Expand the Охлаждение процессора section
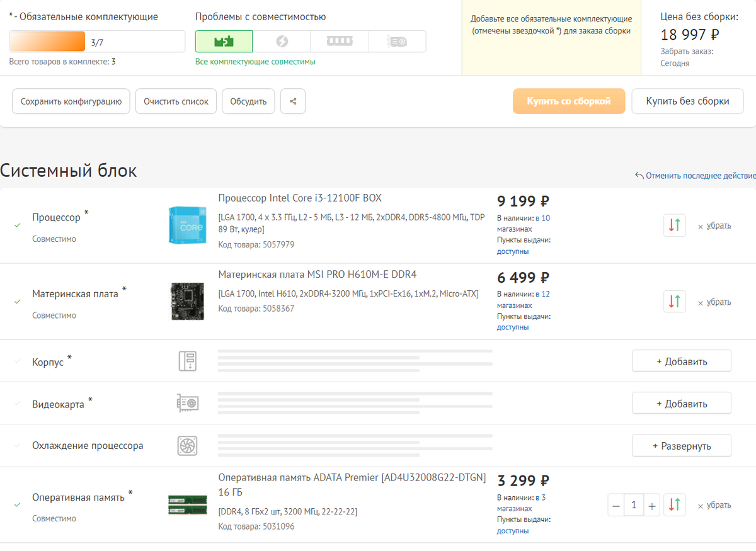 [x=682, y=446]
